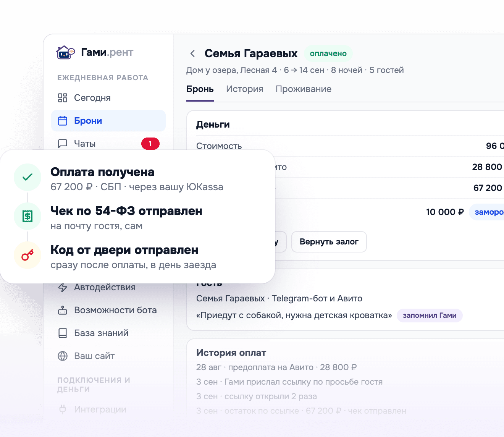
Task: Open the Сегодня section
Action: [x=108, y=98]
